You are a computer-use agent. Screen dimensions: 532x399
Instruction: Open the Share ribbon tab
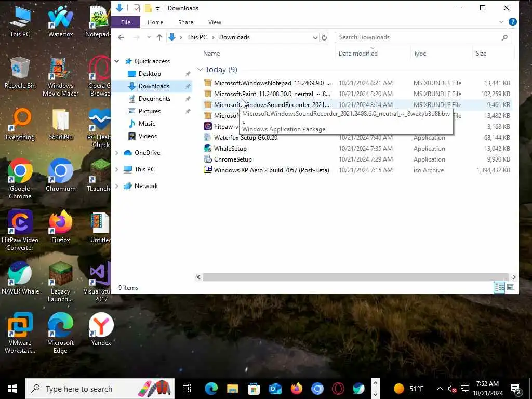185,22
